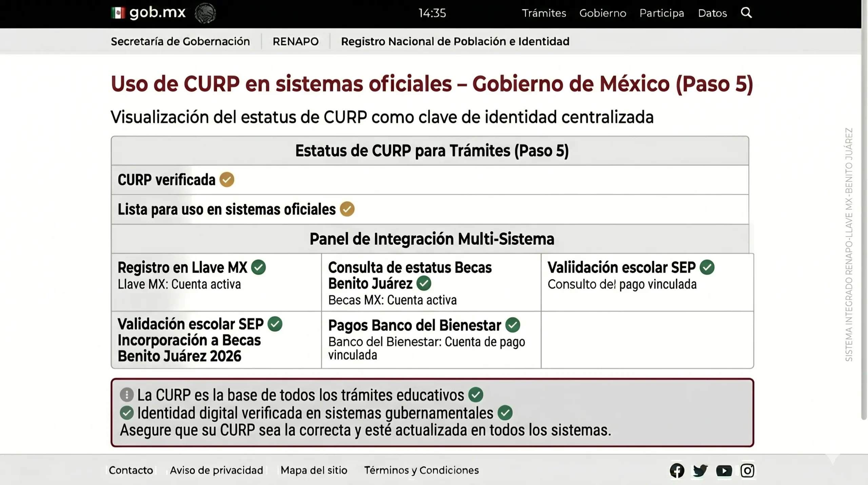Open the Datos menu
This screenshot has width=868, height=485.
click(x=712, y=13)
